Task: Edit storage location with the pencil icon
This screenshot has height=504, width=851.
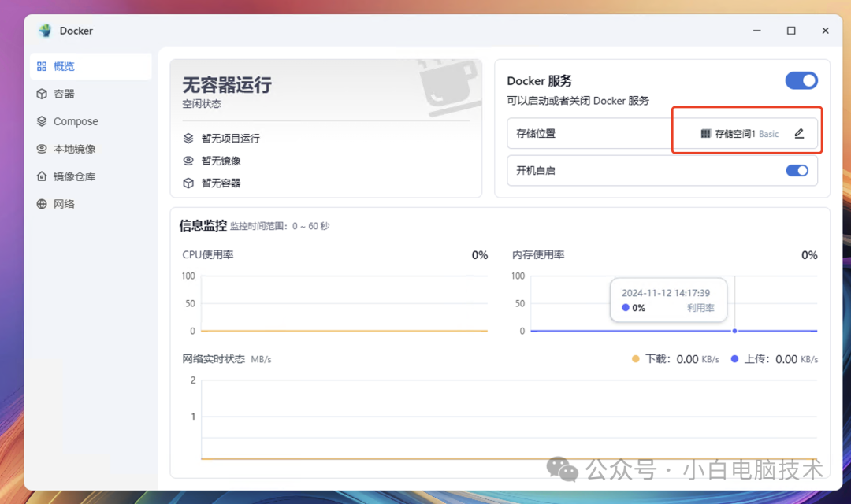Action: [x=799, y=133]
